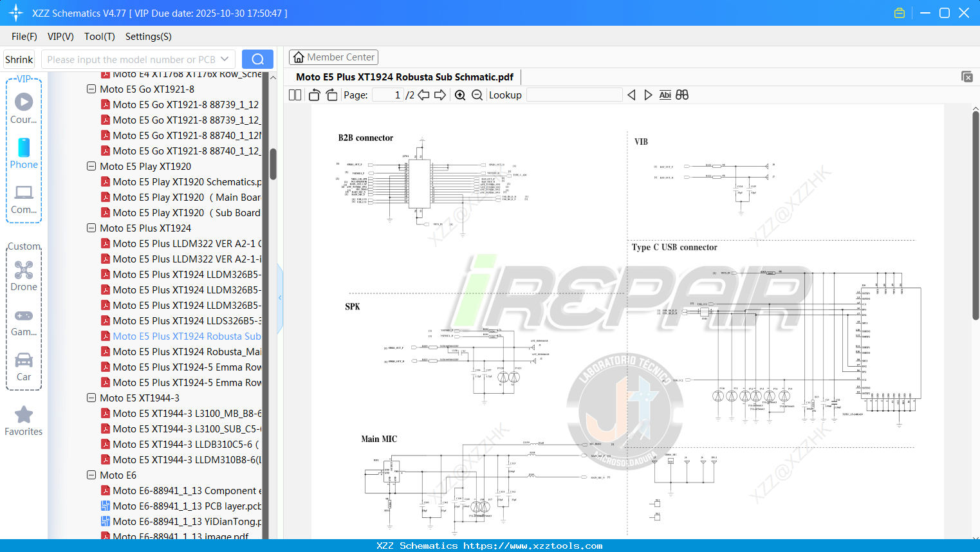Jump to previous lookup result
This screenshot has height=552, width=980.
click(x=631, y=95)
